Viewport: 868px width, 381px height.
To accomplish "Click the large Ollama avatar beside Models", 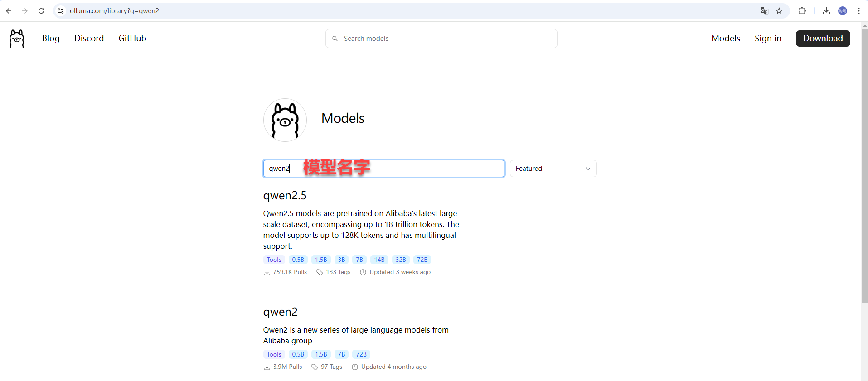I will (x=285, y=120).
